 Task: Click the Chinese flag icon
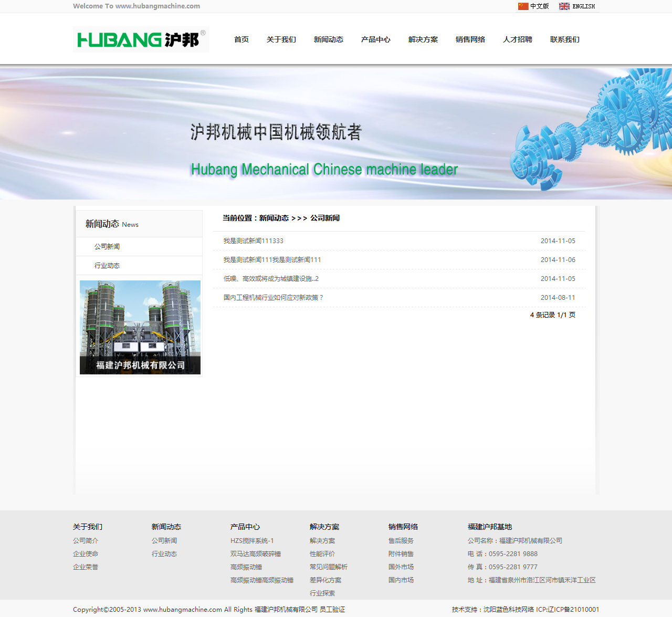[523, 6]
